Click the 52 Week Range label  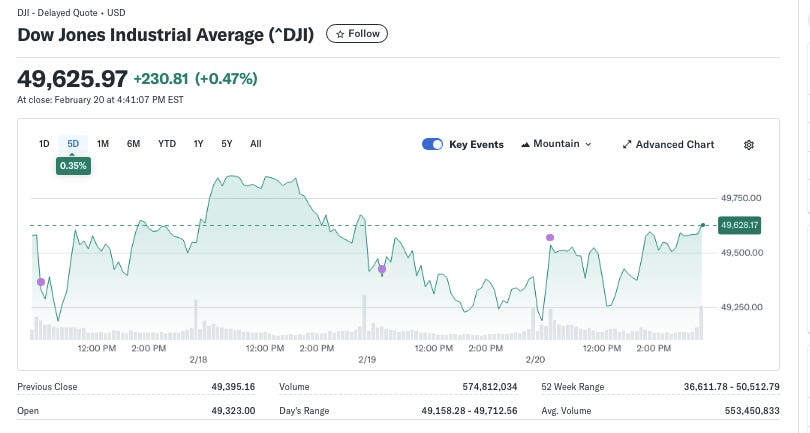tap(572, 386)
